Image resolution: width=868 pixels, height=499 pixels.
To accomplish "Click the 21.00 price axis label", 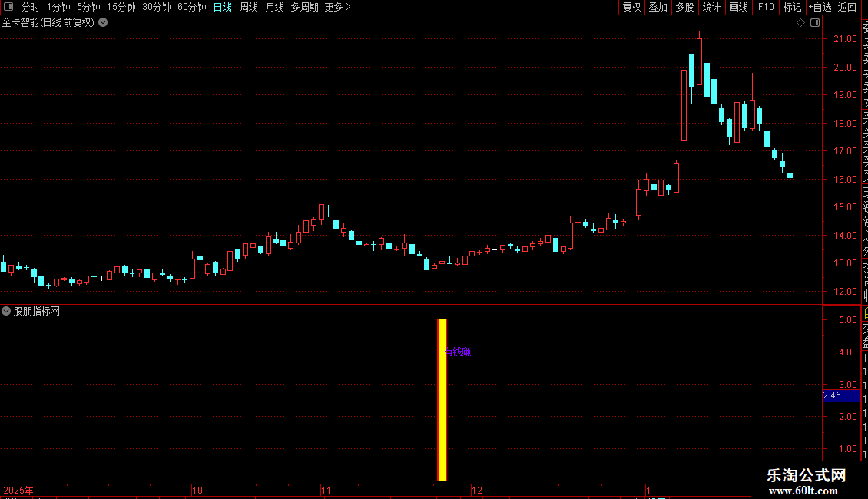I will coord(845,39).
